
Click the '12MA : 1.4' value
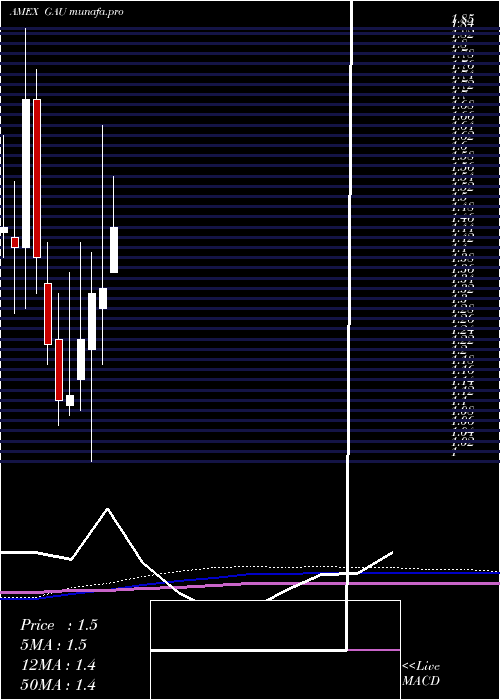point(58,665)
